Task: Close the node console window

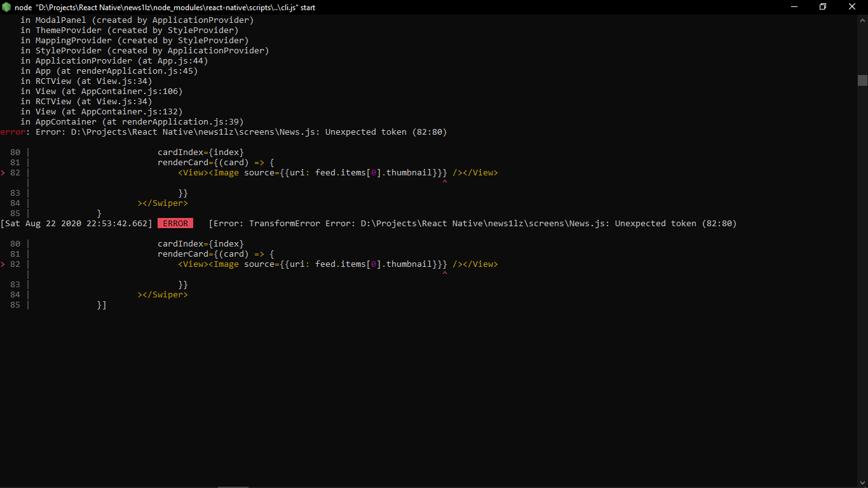Action: (853, 7)
